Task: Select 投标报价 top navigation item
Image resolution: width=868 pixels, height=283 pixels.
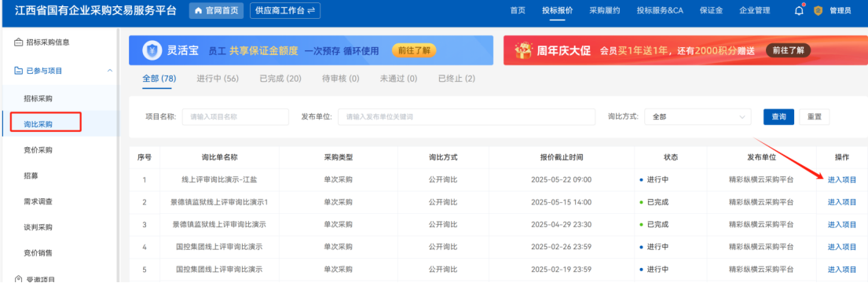Action: 558,10
